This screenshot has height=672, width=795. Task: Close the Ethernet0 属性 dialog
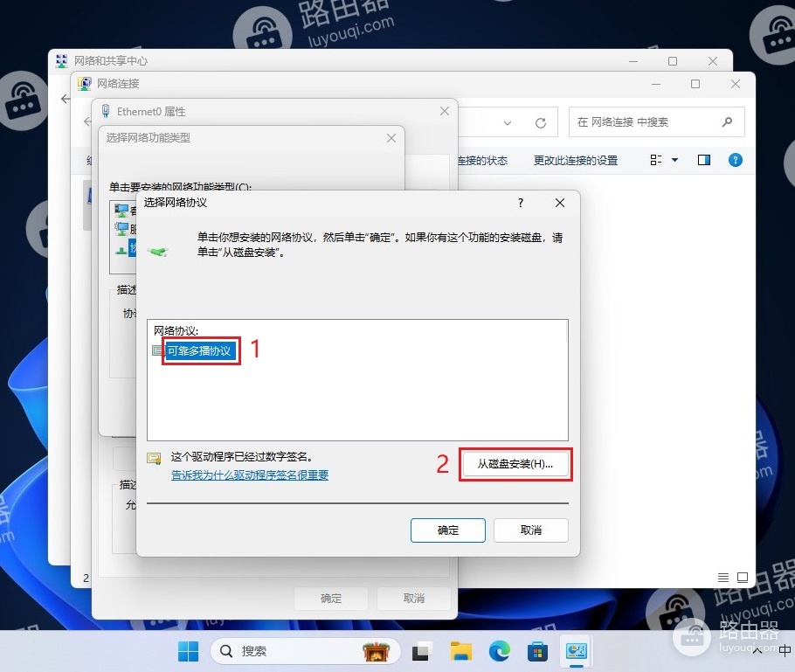[x=444, y=111]
